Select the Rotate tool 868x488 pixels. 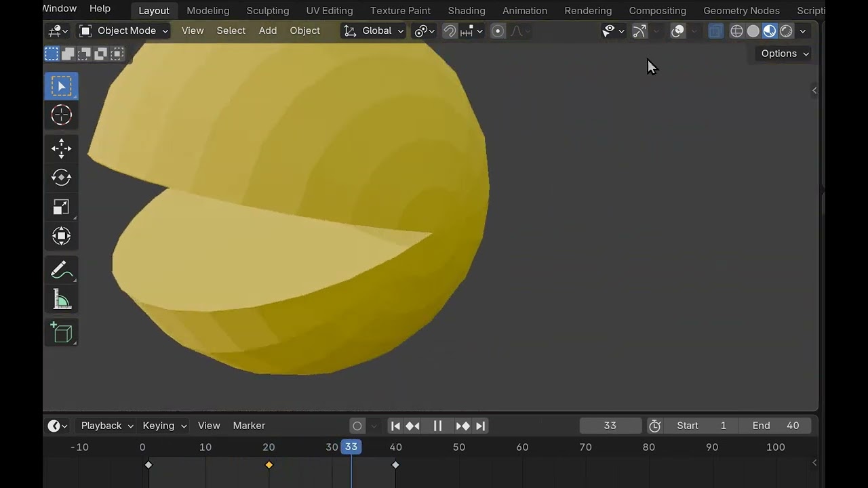pyautogui.click(x=62, y=178)
